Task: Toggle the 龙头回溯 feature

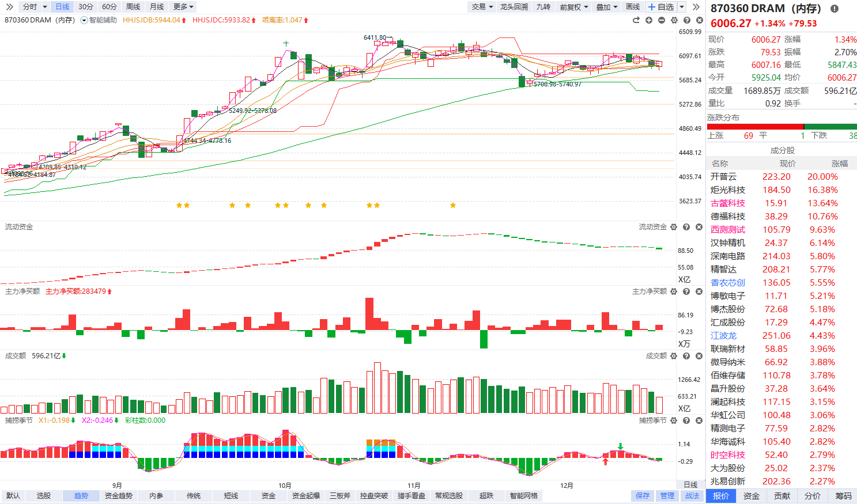Action: pos(514,7)
